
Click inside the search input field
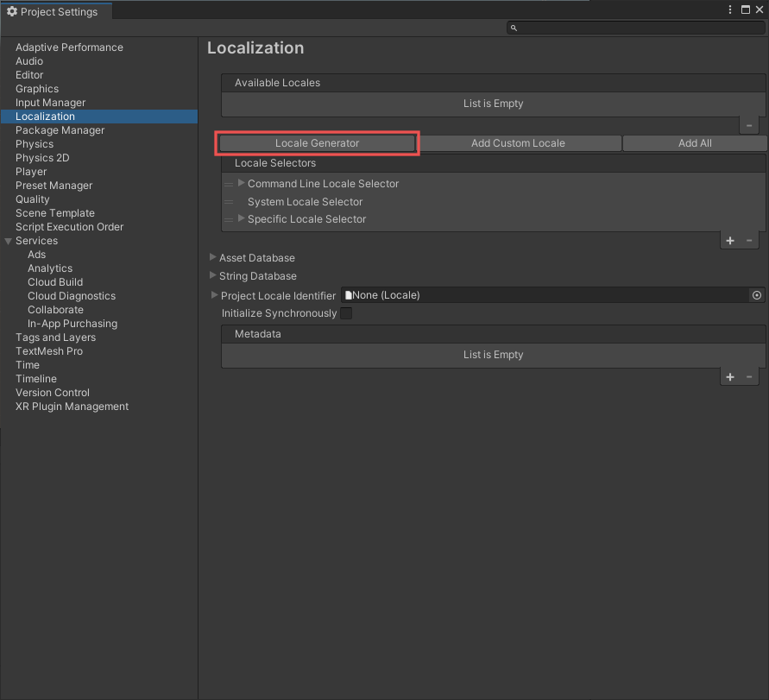pyautogui.click(x=630, y=27)
